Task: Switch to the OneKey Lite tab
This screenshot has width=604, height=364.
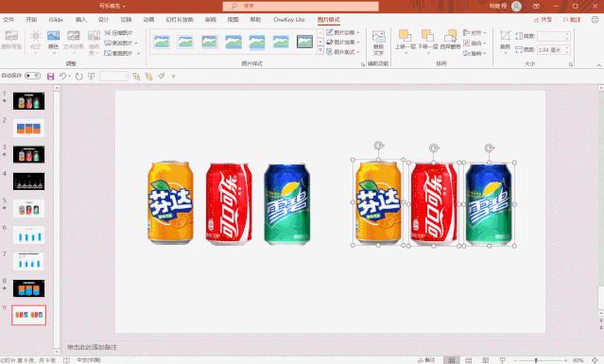Action: (289, 19)
